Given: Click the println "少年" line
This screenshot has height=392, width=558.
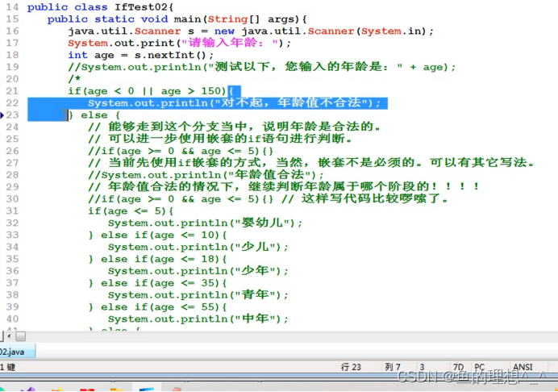Looking at the screenshot, I should (198, 270).
